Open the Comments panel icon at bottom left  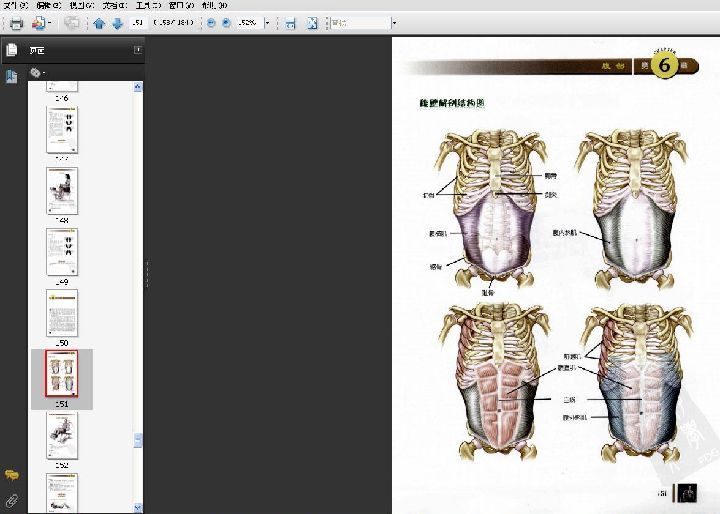click(12, 475)
